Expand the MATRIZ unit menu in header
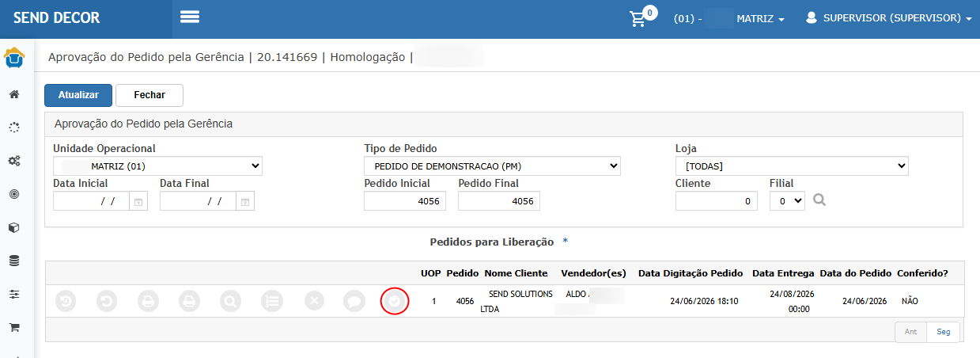Viewport: 980px width, 358px height. click(729, 18)
